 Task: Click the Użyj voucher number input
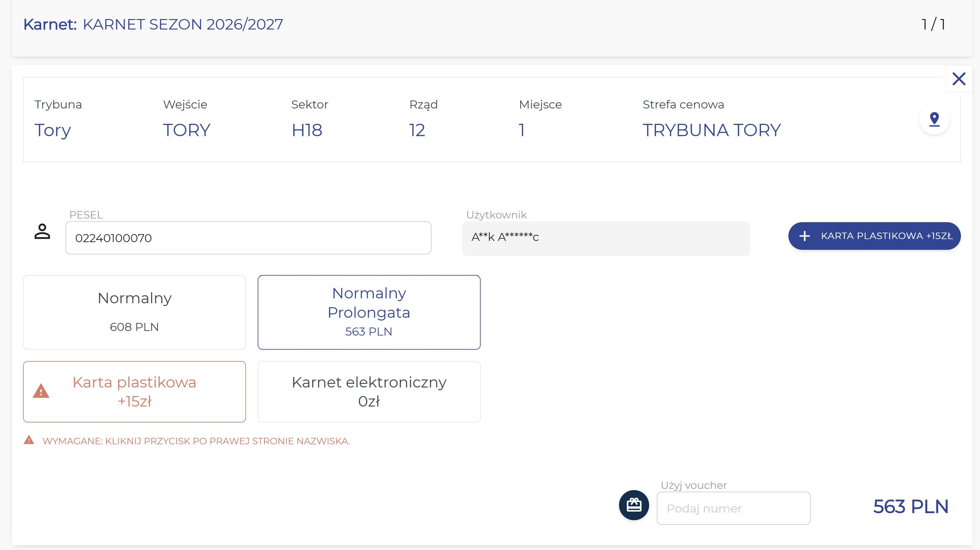733,508
